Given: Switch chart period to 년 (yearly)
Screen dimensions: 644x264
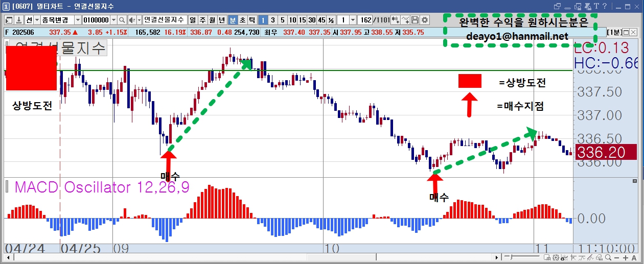Looking at the screenshot, I should 222,20.
